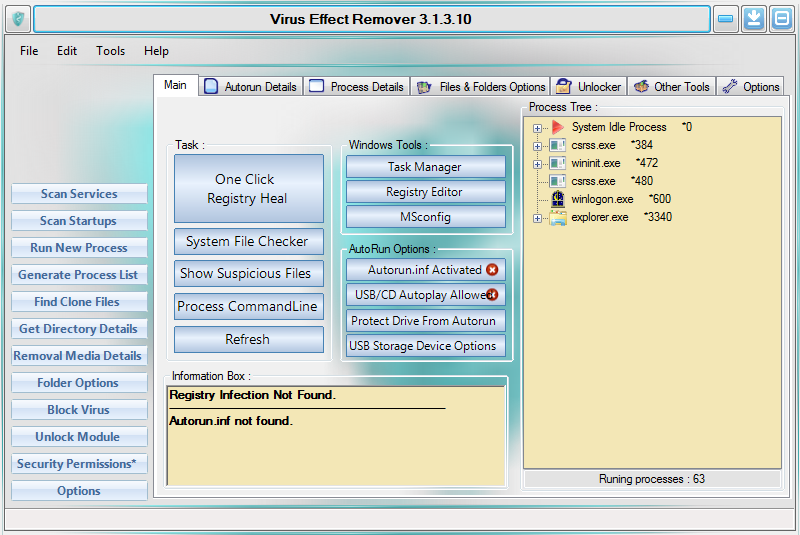The image size is (800, 535).
Task: Click the Autorun Details tab page icon
Action: [x=211, y=86]
